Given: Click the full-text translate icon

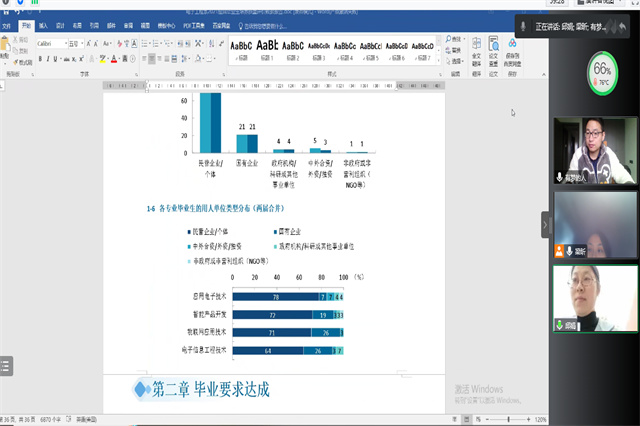Looking at the screenshot, I should click(x=476, y=50).
